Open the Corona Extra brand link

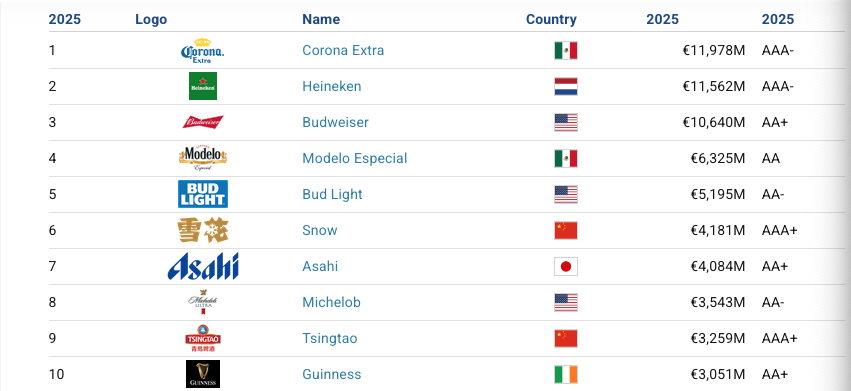tap(343, 51)
